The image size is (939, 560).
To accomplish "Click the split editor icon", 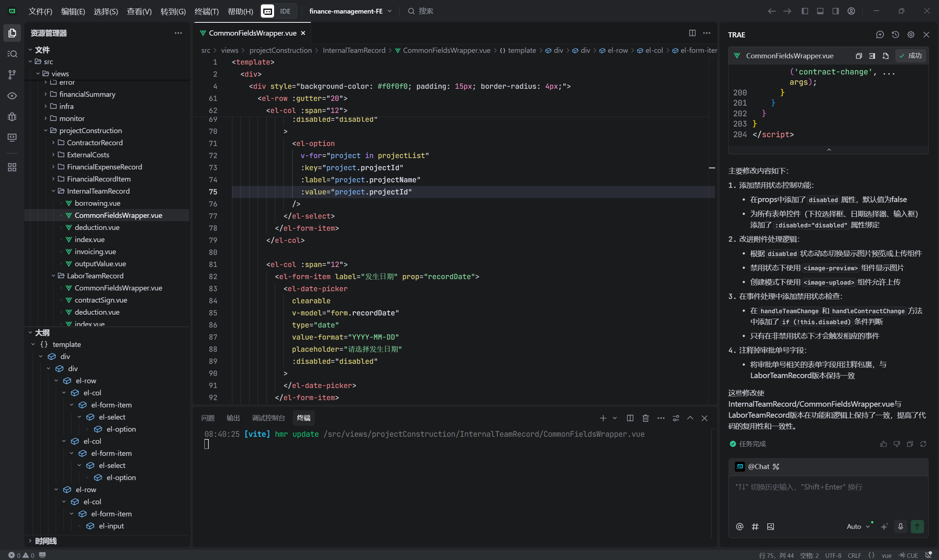I will [692, 33].
